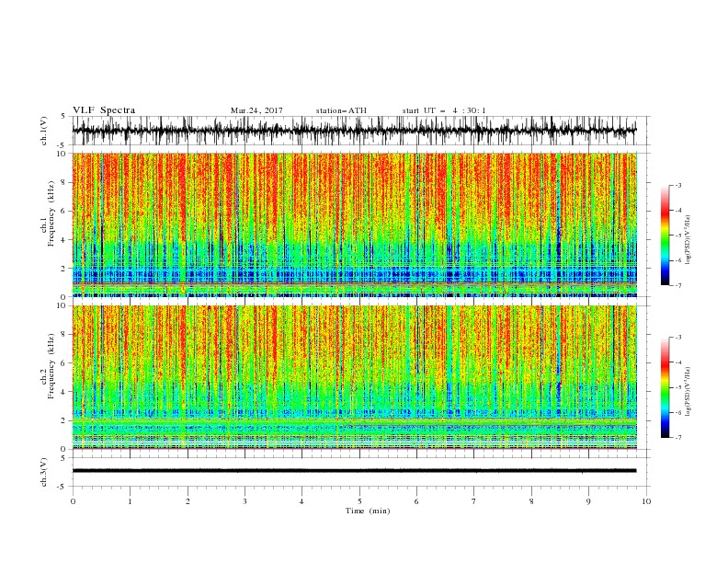Click the time-axis tick label "3"
728x563 pixels.
[245, 501]
